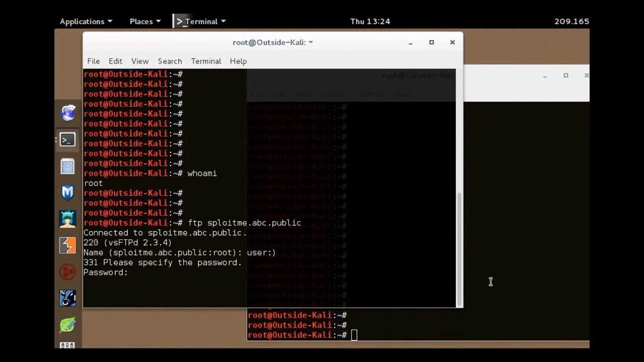Open the Terminal icon in the dock
Screen dimensions: 644x362
coord(67,140)
